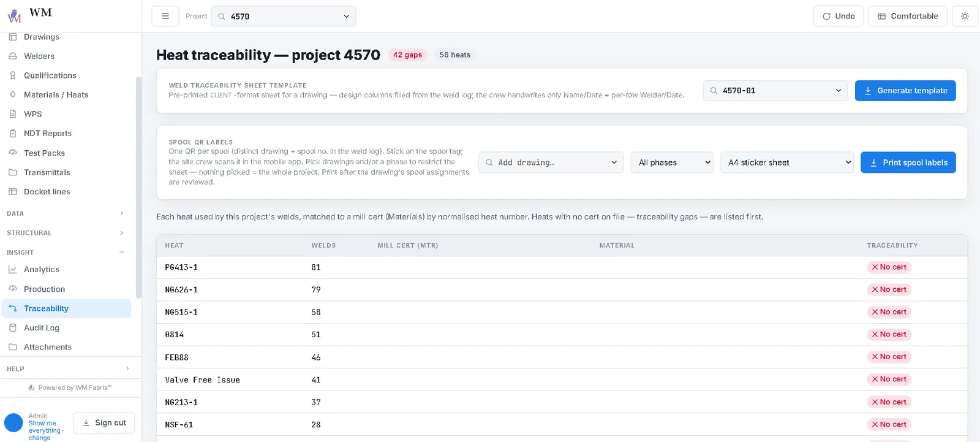Click the Welders sidebar icon
This screenshot has width=980, height=442.
(12, 56)
